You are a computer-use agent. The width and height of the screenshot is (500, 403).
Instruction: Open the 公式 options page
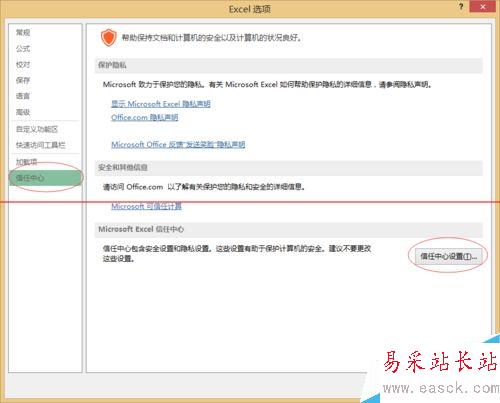pos(23,49)
